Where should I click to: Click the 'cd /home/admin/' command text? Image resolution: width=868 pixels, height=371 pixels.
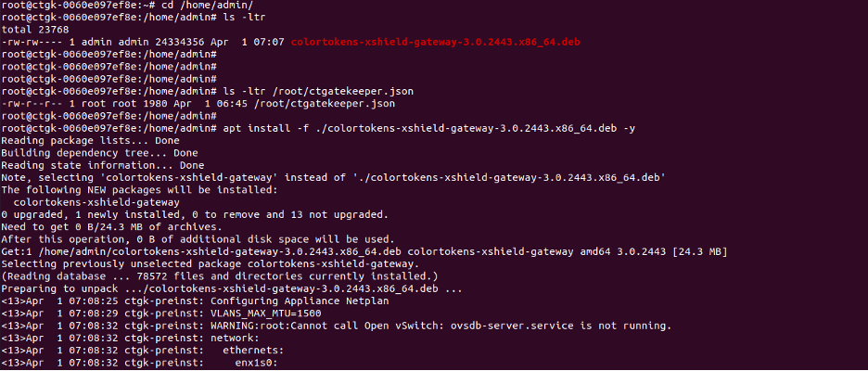(x=187, y=7)
